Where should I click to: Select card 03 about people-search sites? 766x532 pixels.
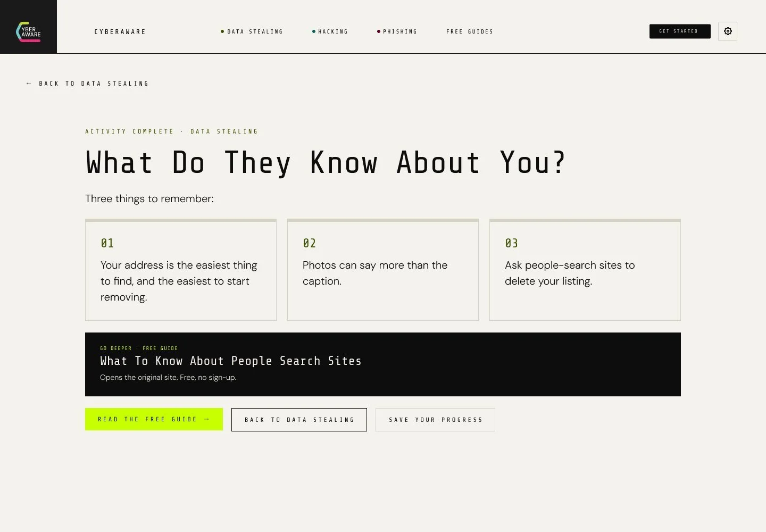585,270
